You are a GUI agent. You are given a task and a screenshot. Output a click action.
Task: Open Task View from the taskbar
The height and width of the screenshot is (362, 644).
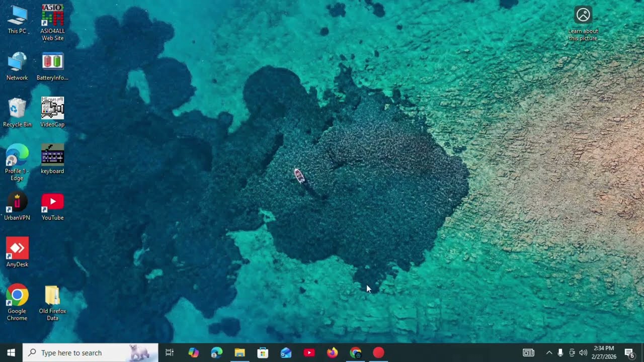pyautogui.click(x=170, y=352)
